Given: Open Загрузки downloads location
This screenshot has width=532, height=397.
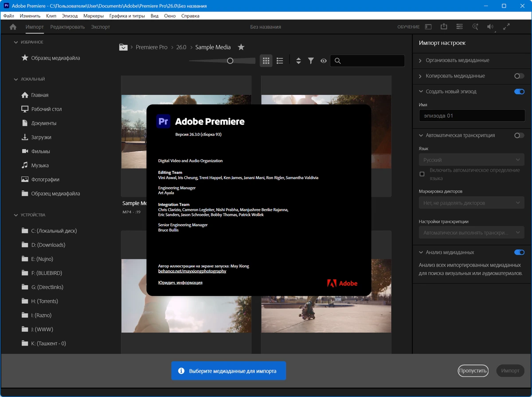Looking at the screenshot, I should [x=36, y=138].
